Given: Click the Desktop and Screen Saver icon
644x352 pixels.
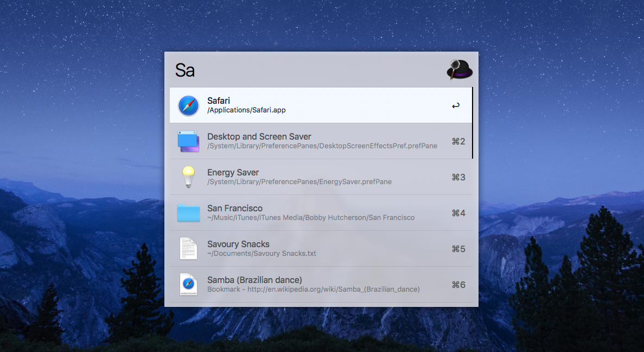Looking at the screenshot, I should 188,141.
